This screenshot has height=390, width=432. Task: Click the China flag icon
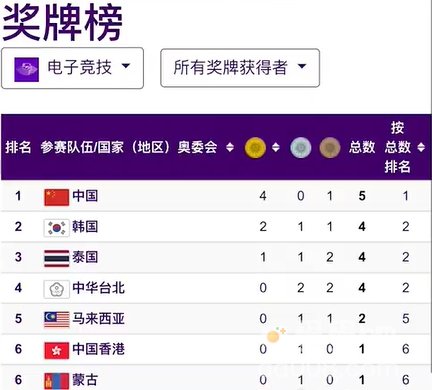[x=57, y=197]
